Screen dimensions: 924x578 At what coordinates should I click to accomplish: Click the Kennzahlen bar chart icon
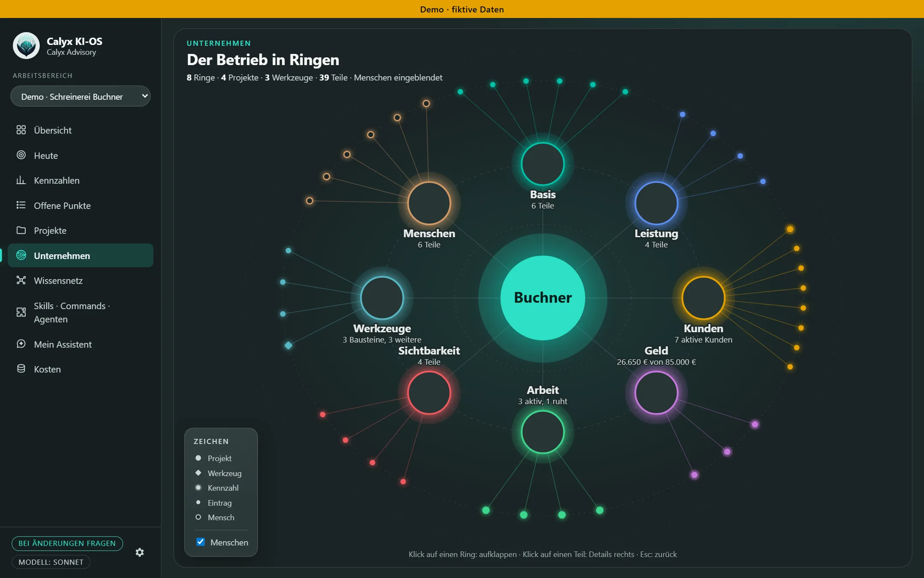click(21, 180)
